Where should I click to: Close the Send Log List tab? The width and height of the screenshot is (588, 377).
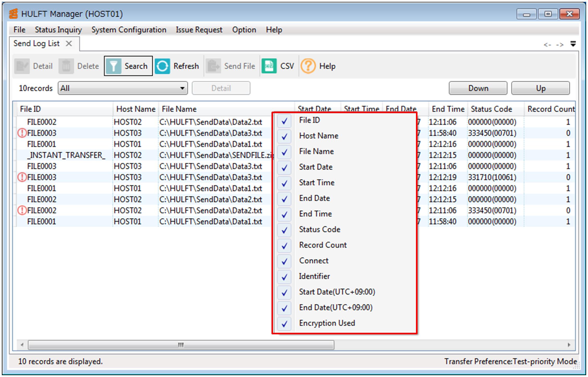[69, 43]
